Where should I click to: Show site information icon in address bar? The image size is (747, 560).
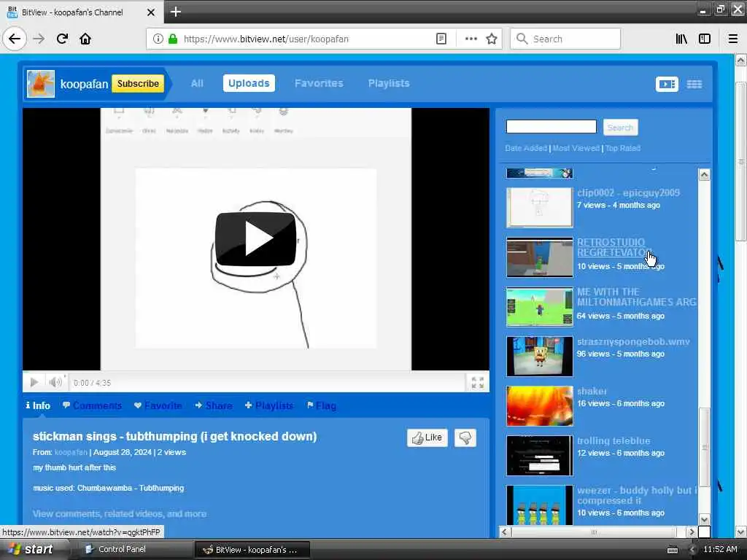click(158, 39)
